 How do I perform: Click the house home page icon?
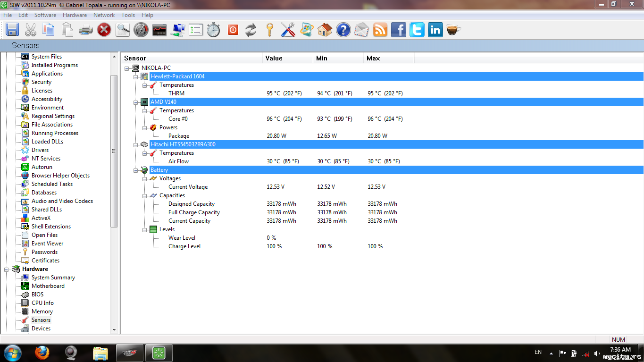click(325, 30)
